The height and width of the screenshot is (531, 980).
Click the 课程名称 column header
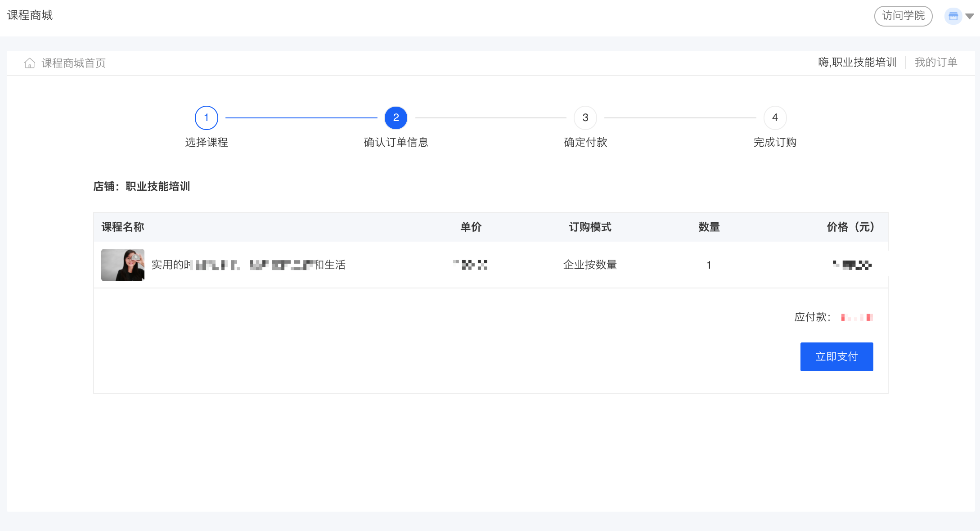click(123, 227)
